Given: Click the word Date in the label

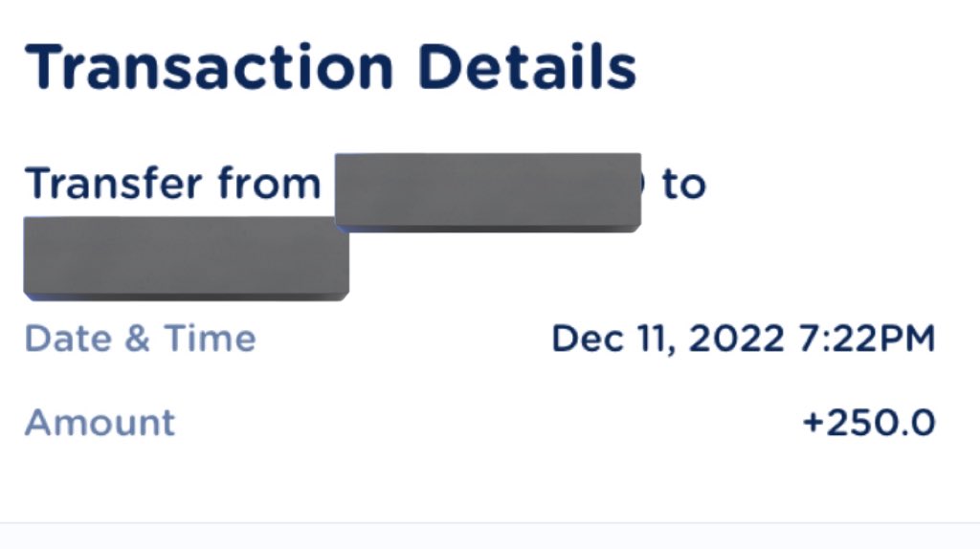Looking at the screenshot, I should click(x=69, y=339).
